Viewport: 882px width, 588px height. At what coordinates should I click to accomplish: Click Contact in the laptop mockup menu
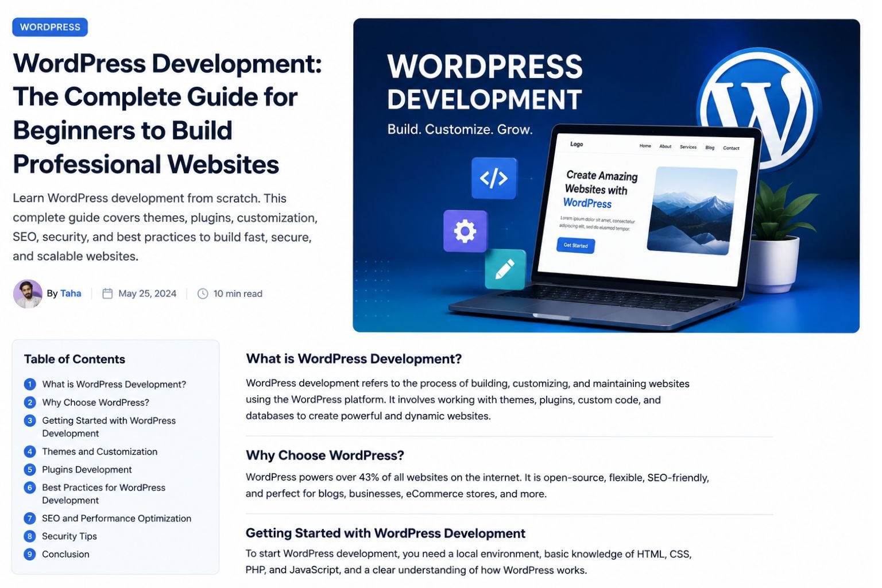pos(731,148)
